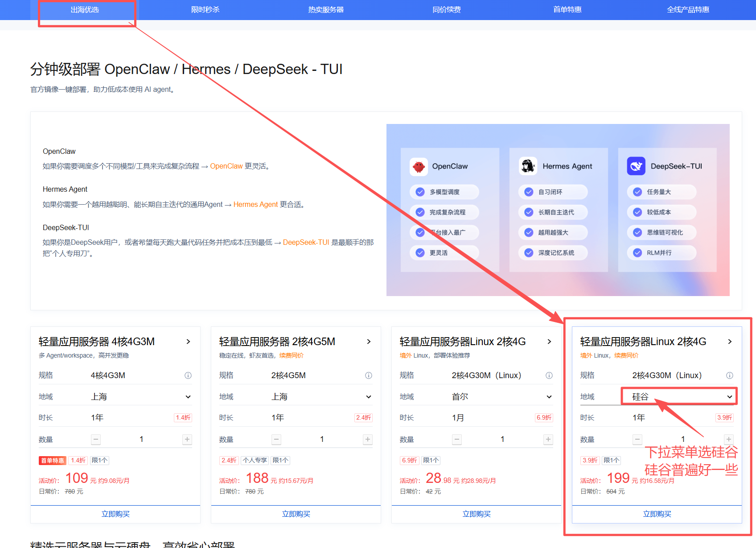Select the 热卖服务器 tab
This screenshot has width=756, height=548.
click(326, 10)
